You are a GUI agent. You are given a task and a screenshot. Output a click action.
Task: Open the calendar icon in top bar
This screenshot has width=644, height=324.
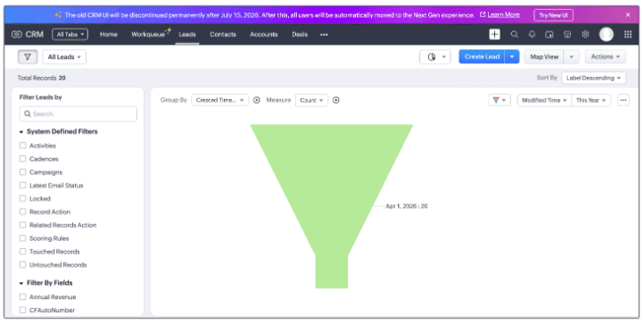pyautogui.click(x=549, y=35)
